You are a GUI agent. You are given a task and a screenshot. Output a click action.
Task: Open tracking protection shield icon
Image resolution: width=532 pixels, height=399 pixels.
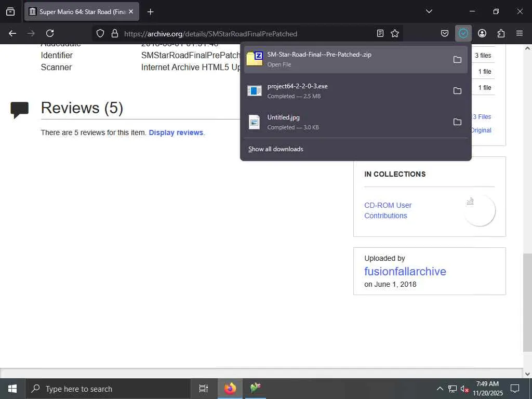pos(100,33)
